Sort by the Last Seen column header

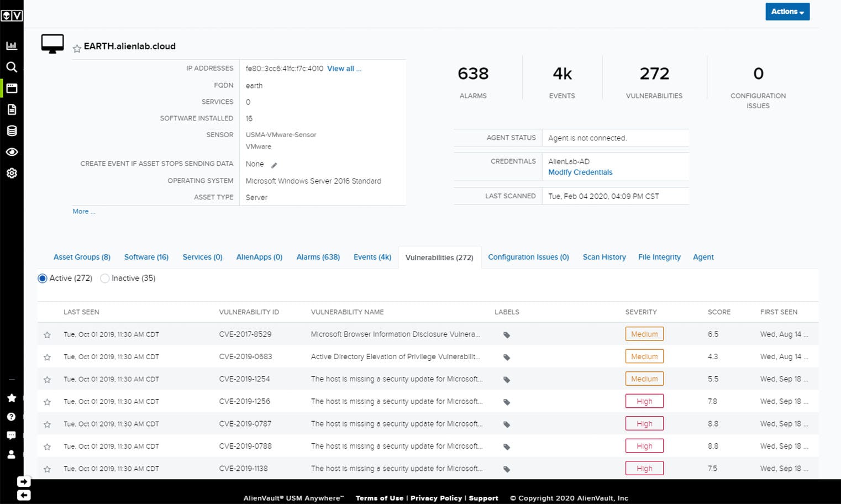pos(81,312)
